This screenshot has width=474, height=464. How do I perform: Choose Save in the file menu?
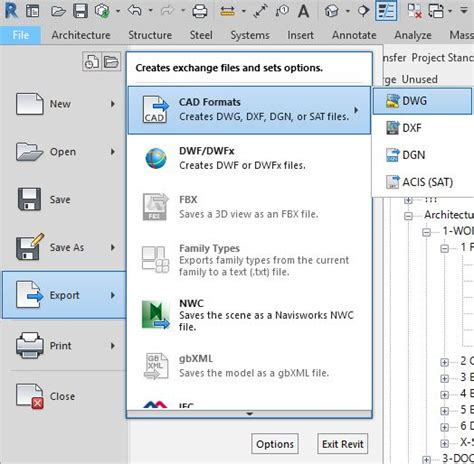coord(64,200)
